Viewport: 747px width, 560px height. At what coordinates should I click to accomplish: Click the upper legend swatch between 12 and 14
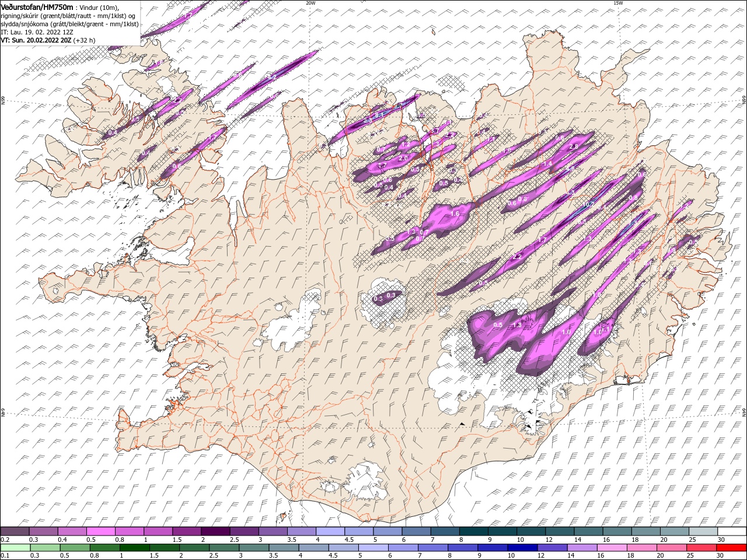pos(560,531)
